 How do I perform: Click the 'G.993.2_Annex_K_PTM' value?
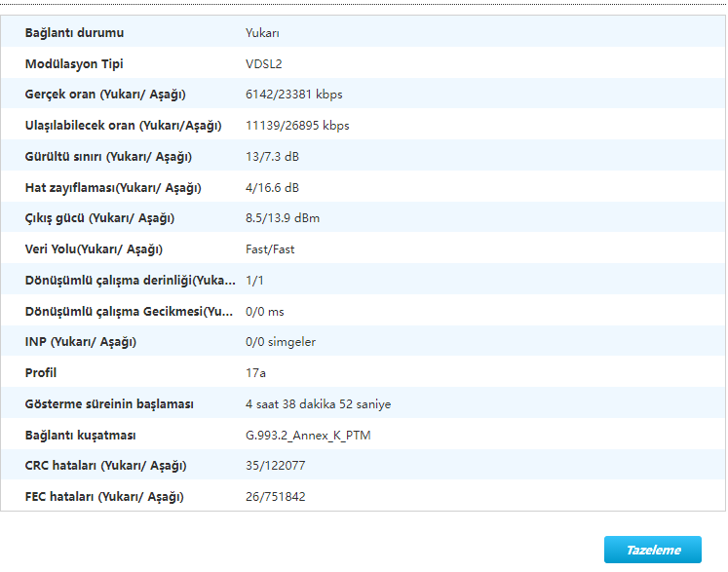(308, 435)
